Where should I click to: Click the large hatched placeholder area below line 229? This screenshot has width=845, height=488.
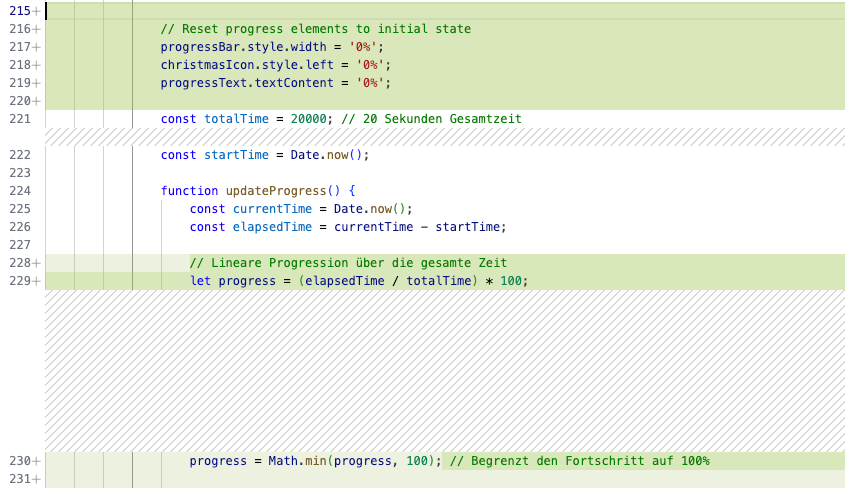click(445, 371)
